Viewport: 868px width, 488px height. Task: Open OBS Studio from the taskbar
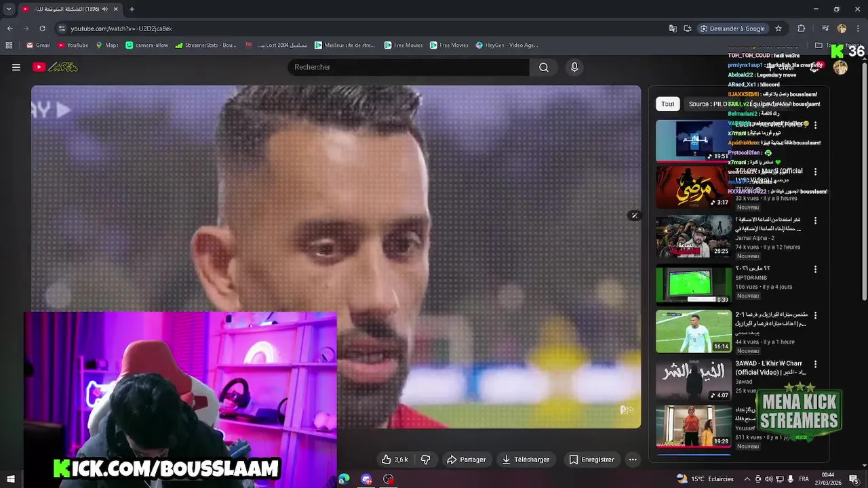pos(389,479)
